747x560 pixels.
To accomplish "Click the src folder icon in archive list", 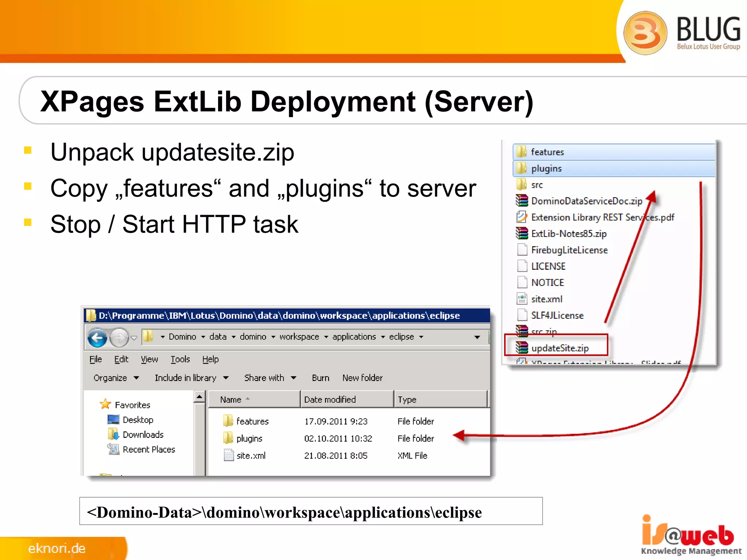I will click(522, 184).
